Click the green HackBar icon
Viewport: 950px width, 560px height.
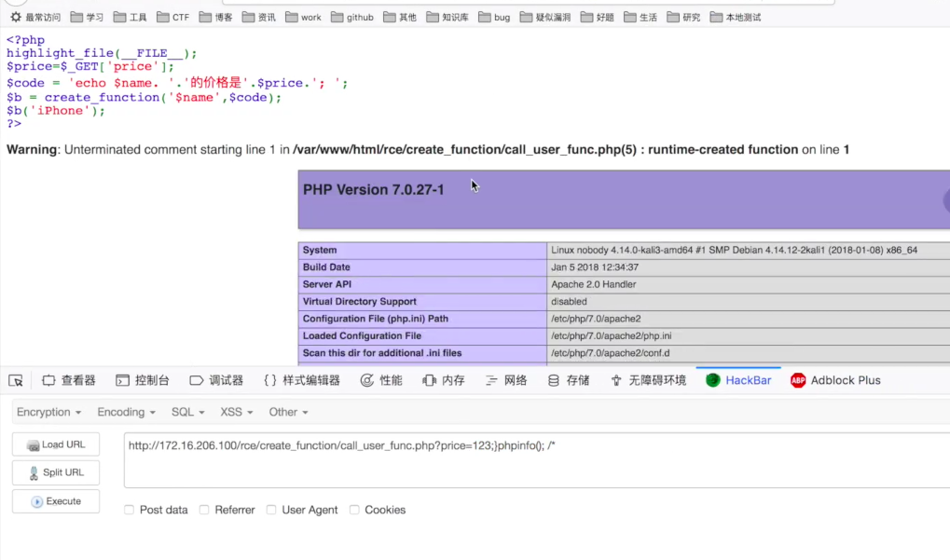(x=713, y=380)
